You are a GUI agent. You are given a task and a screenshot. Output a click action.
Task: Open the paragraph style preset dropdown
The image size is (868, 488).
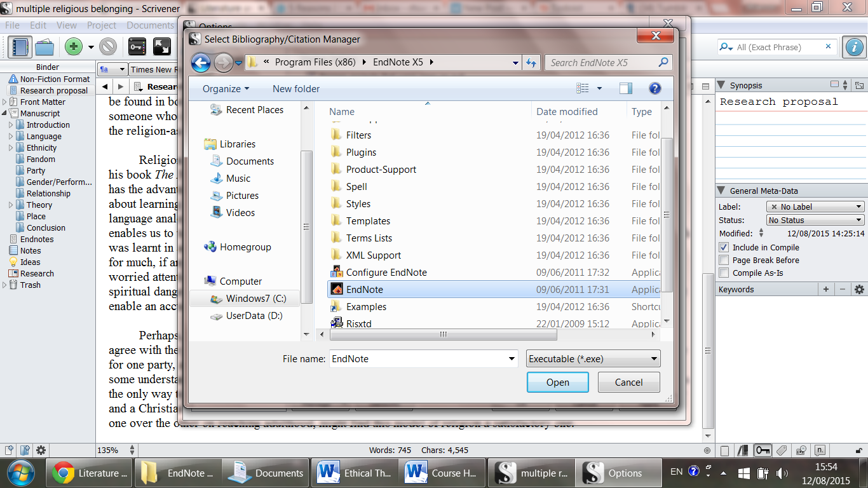click(112, 69)
